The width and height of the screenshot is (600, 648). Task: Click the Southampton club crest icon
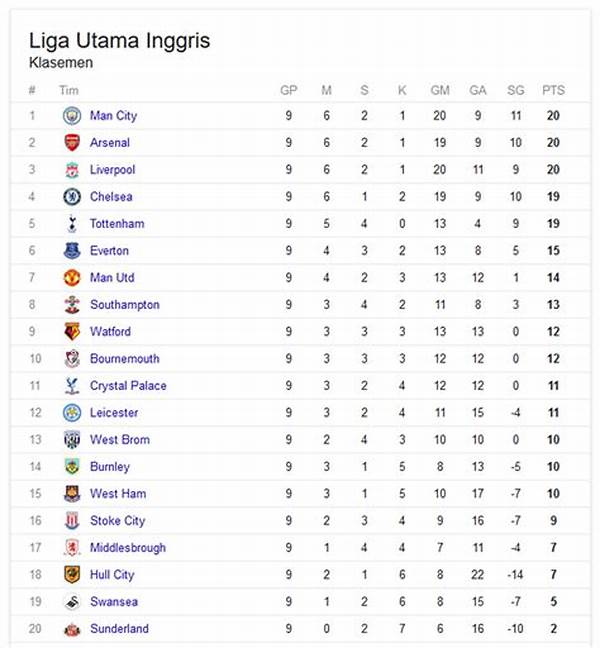pyautogui.click(x=71, y=305)
